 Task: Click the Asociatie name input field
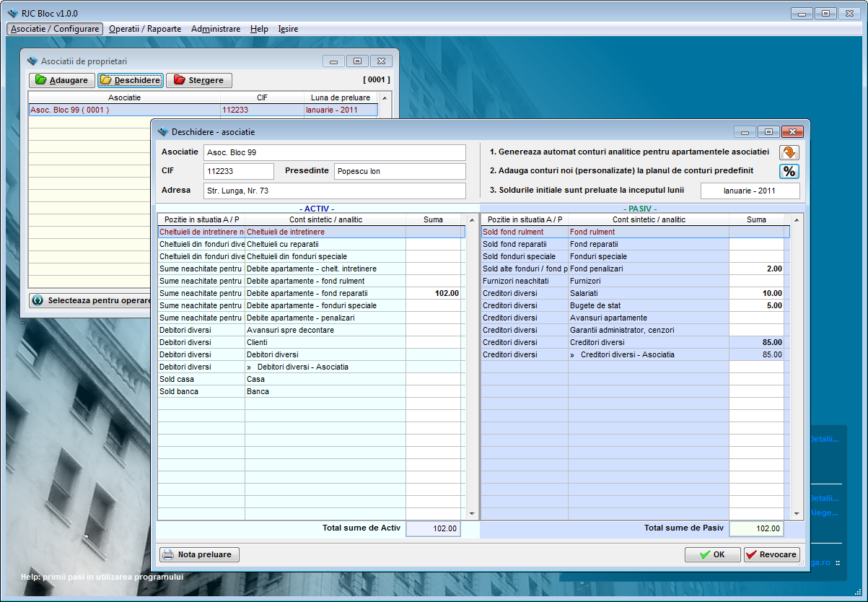coord(335,152)
